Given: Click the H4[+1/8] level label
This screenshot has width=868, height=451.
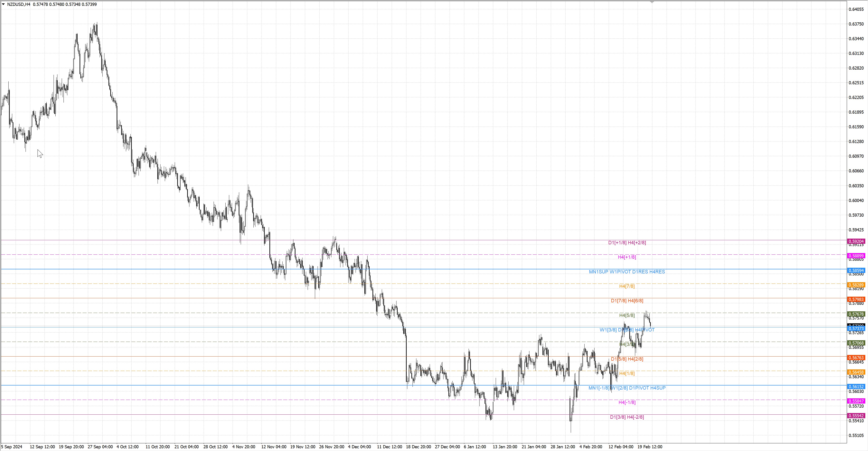Looking at the screenshot, I should pyautogui.click(x=627, y=257).
